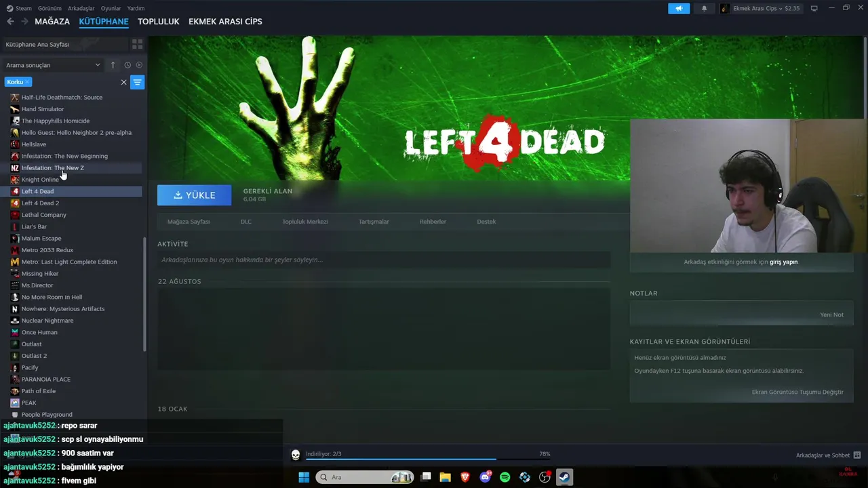Select Half-Life Deathmatch: Source in list
868x488 pixels.
coord(76,97)
